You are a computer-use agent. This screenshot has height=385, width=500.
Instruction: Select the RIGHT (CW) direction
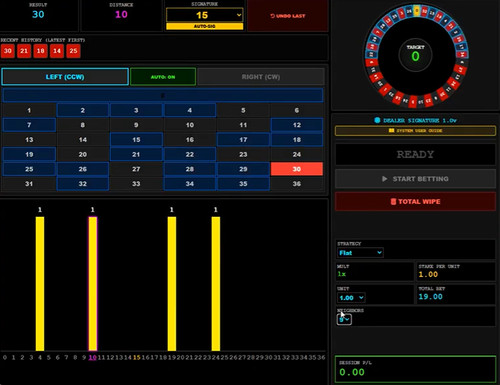261,77
